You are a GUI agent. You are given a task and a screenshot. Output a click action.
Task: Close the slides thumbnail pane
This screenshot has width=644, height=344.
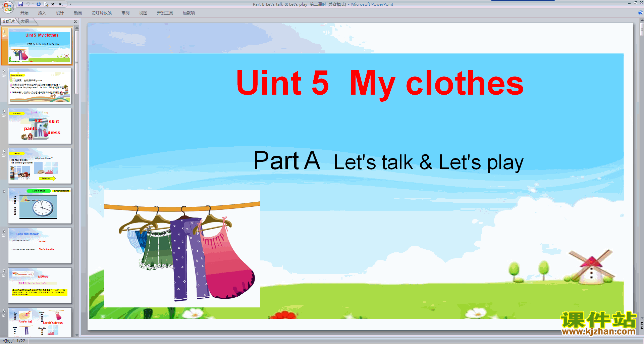[x=75, y=21]
